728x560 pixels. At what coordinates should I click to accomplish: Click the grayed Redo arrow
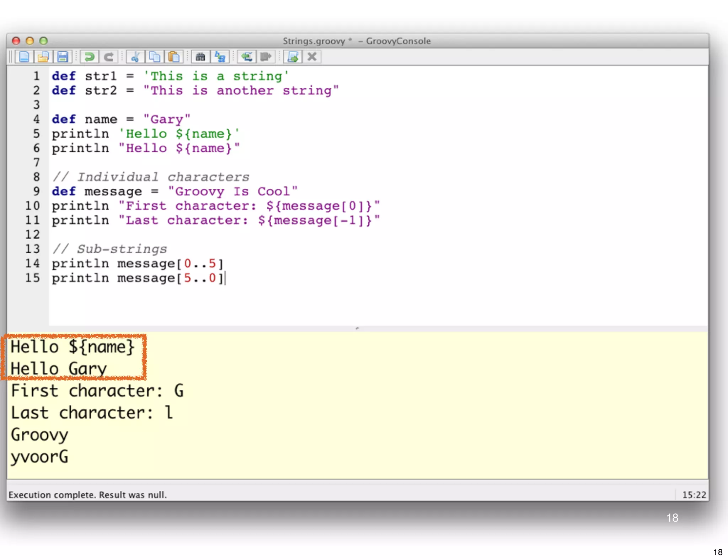click(x=109, y=57)
